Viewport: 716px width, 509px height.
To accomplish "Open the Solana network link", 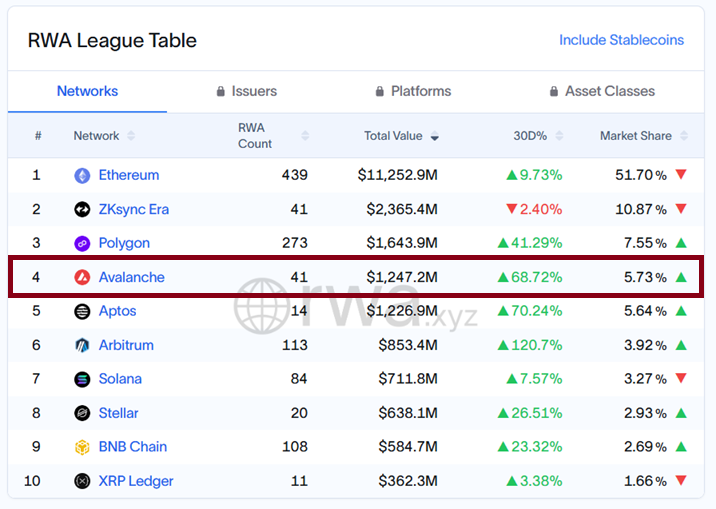I will 120,379.
